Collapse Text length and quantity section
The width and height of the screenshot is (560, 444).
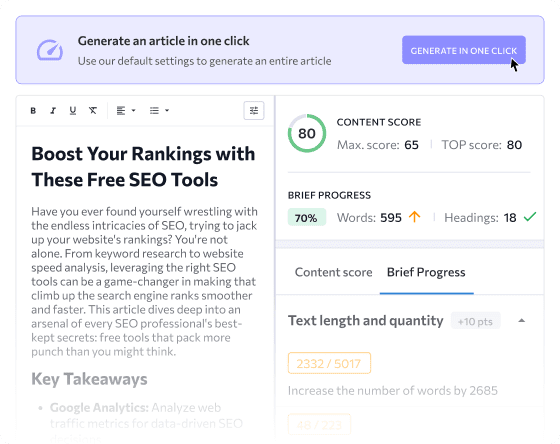coord(522,320)
